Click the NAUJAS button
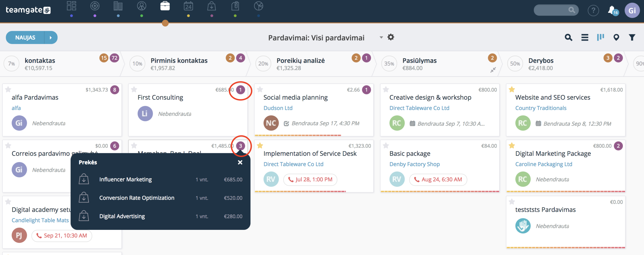The image size is (644, 255). tap(25, 37)
